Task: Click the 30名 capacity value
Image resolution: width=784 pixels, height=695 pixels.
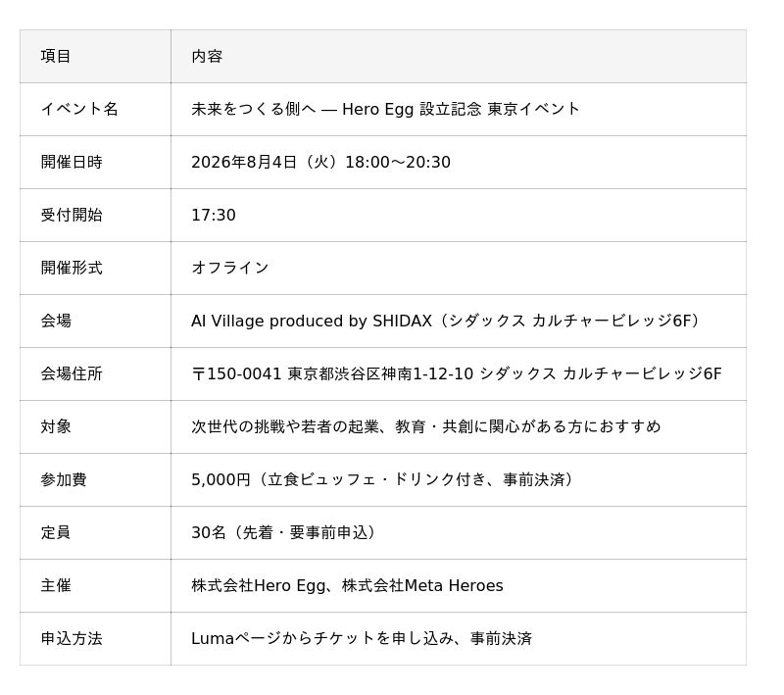Action: tap(285, 533)
